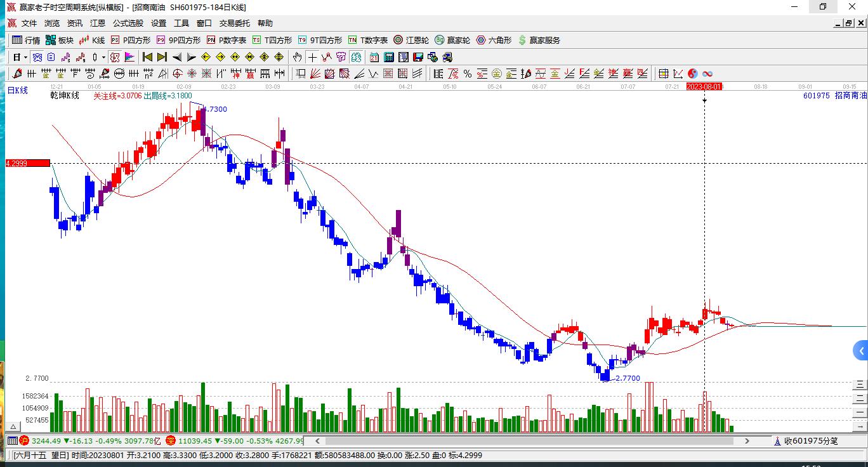Click the circled 金 golden ratio icon

pos(497,74)
